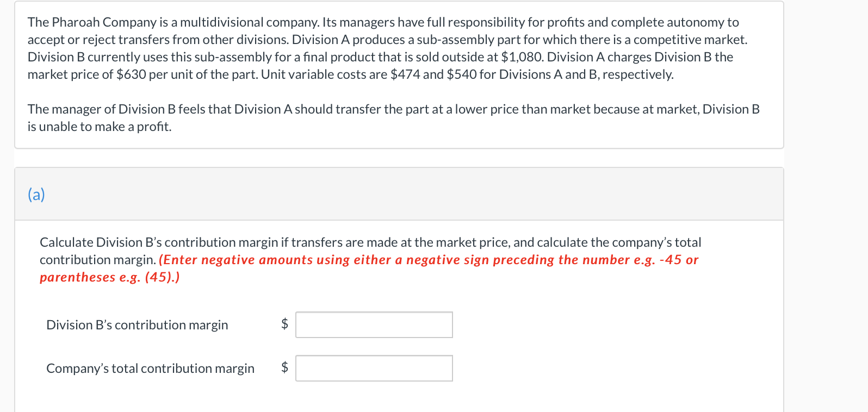868x412 pixels.
Task: Click the Company's total contribution margin input field
Action: point(374,368)
